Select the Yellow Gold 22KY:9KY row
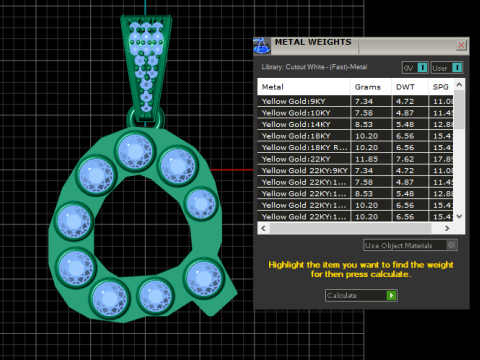480x360 pixels. click(x=355, y=170)
